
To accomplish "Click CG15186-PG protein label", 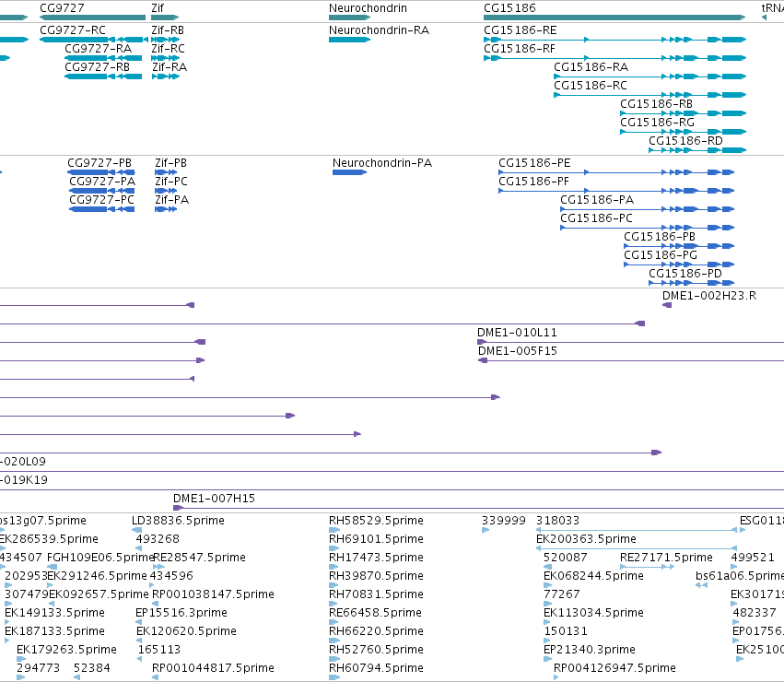I will coord(661,255).
